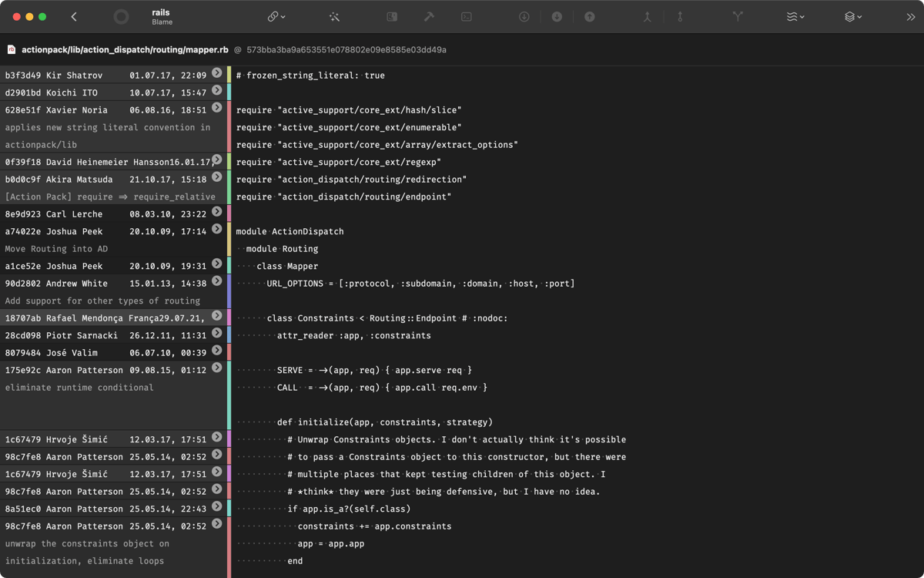Image resolution: width=924 pixels, height=578 pixels.
Task: Open the wavy-lines stash dropdown
Action: pos(795,17)
